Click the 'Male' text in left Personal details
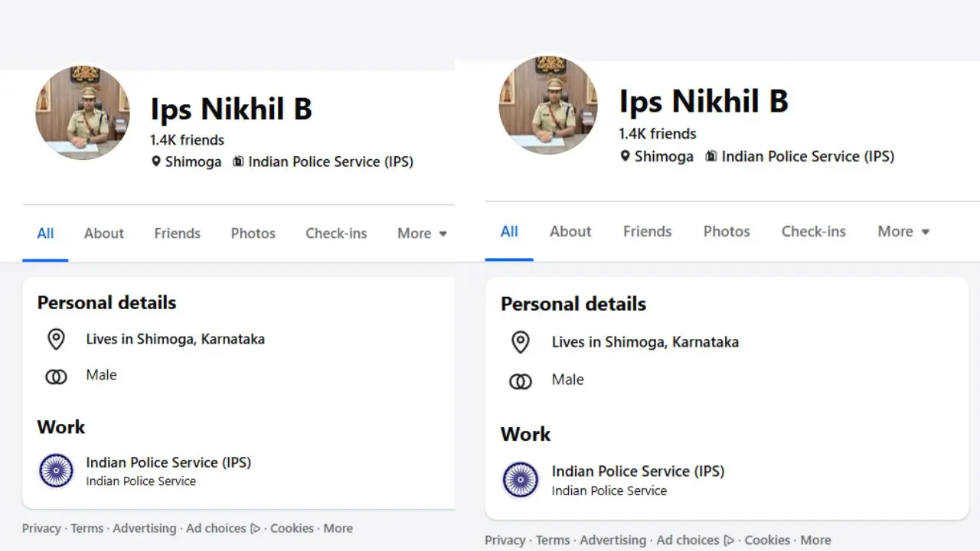980x551 pixels. click(101, 375)
